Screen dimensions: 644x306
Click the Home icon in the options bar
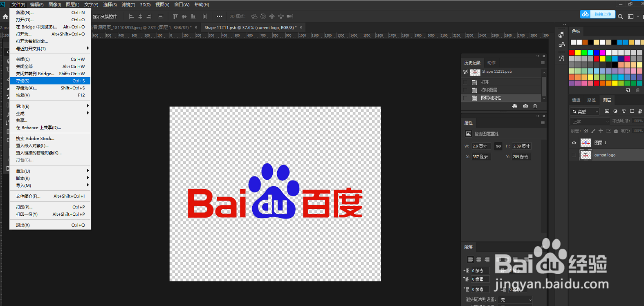(5, 16)
